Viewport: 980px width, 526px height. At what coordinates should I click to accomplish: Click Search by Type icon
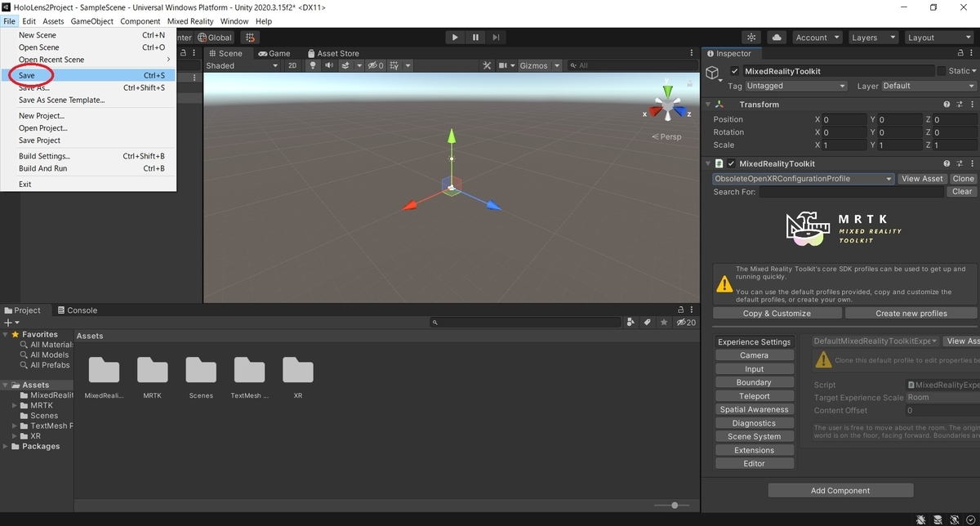pyautogui.click(x=630, y=323)
